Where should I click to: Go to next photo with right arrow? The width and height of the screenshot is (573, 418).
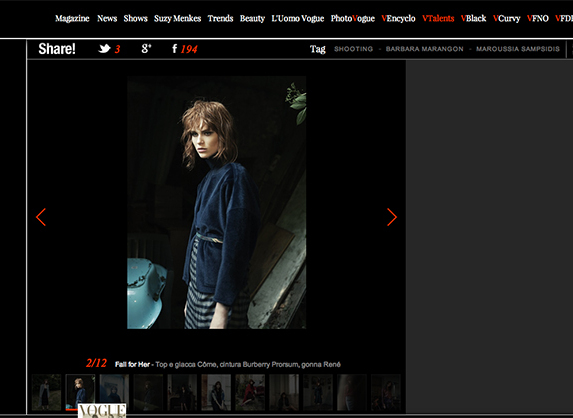tap(392, 217)
